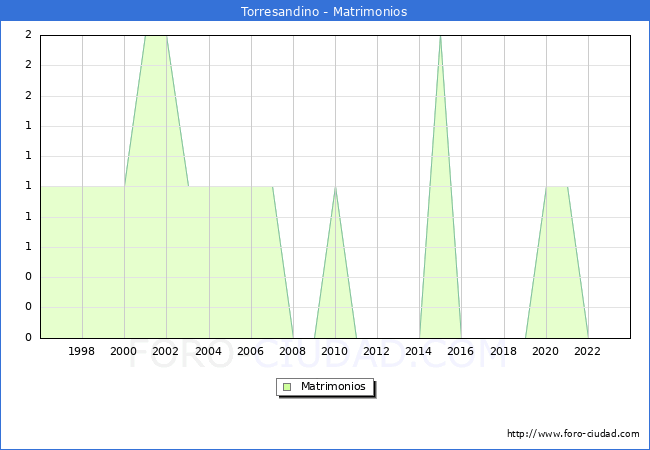
Task: Select the 2006 x-axis label
Action: coord(250,351)
